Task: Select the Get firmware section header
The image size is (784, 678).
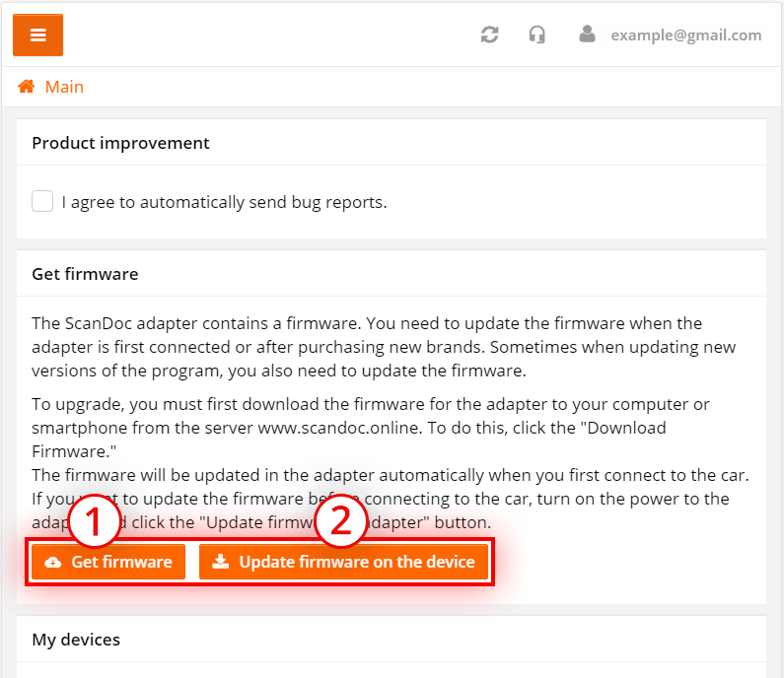Action: coord(85,274)
